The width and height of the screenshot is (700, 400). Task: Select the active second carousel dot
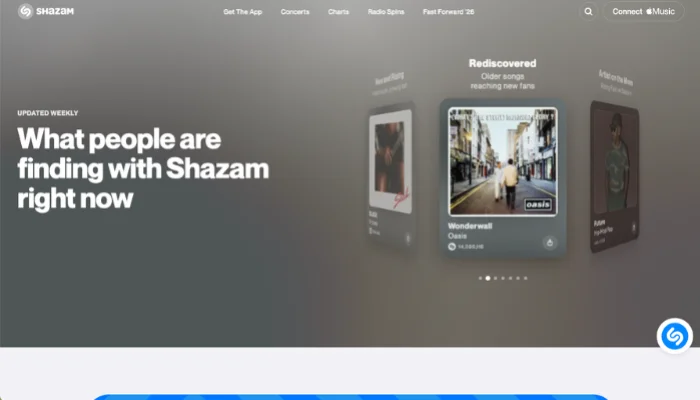pyautogui.click(x=488, y=278)
